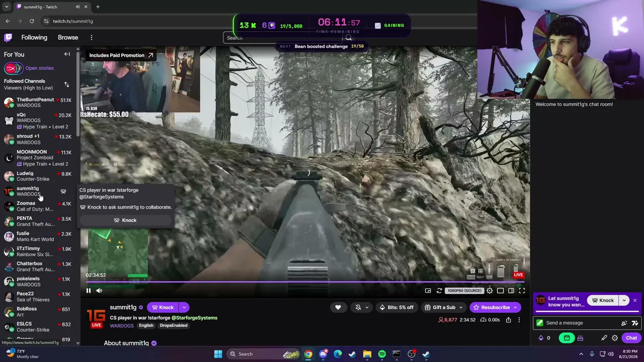
Task: Select the English stream tag
Action: 146,325
